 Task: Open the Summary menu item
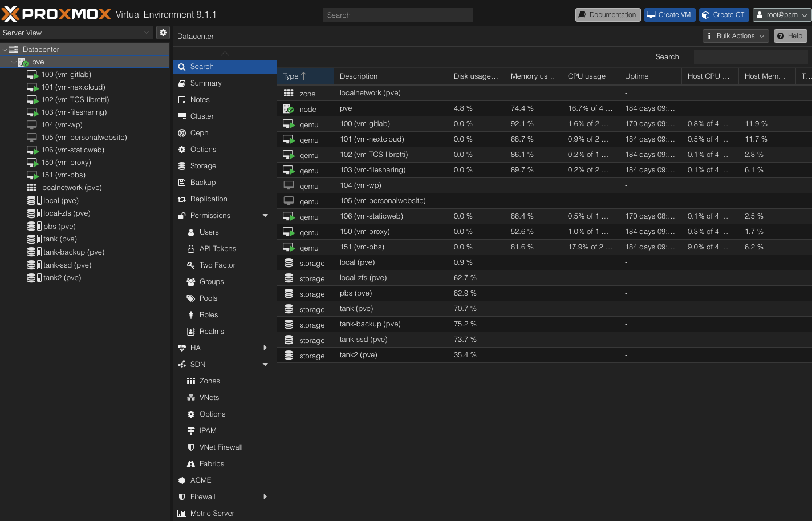(x=225, y=83)
